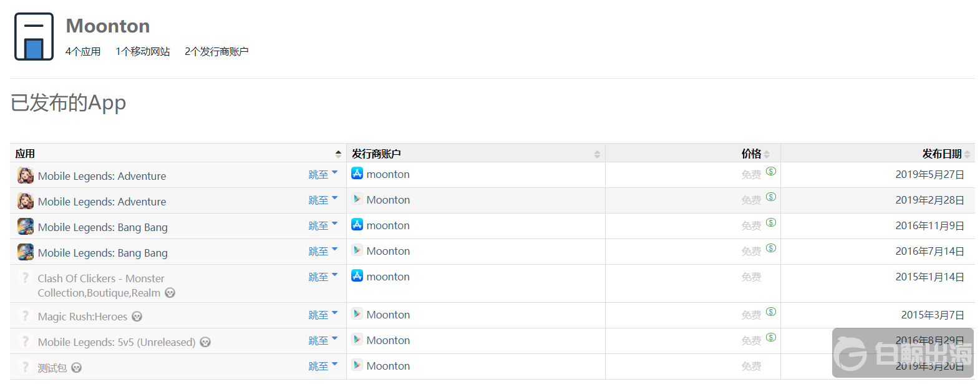The height and width of the screenshot is (384, 980).
Task: Click in-app purchase icon in Mobile Legends: 5v5 row
Action: point(771,337)
